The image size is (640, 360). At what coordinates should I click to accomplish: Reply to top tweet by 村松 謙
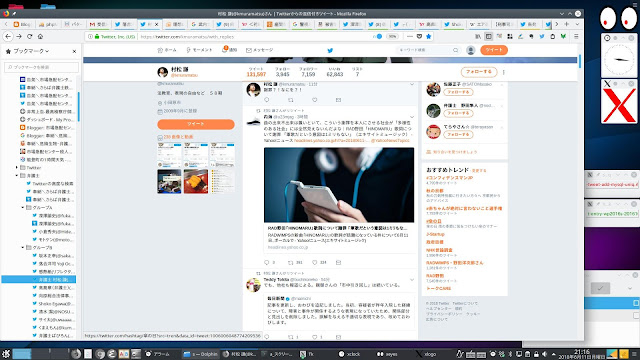(267, 100)
